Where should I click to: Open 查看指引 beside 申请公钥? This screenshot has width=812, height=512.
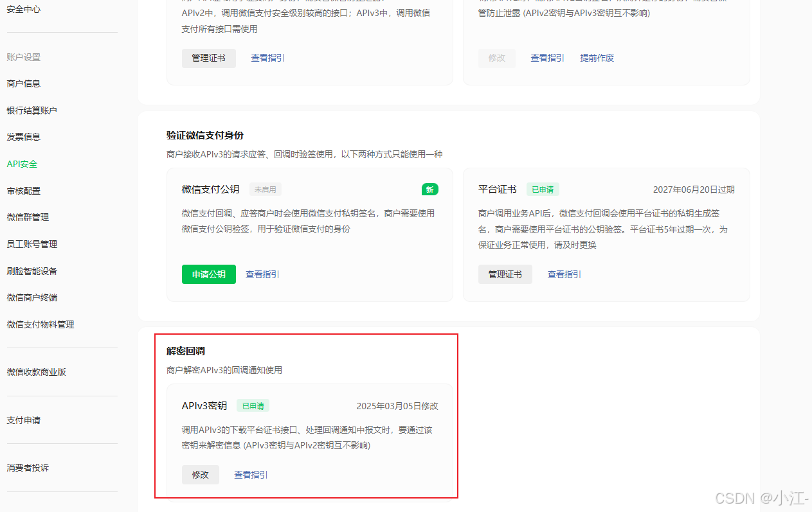262,274
